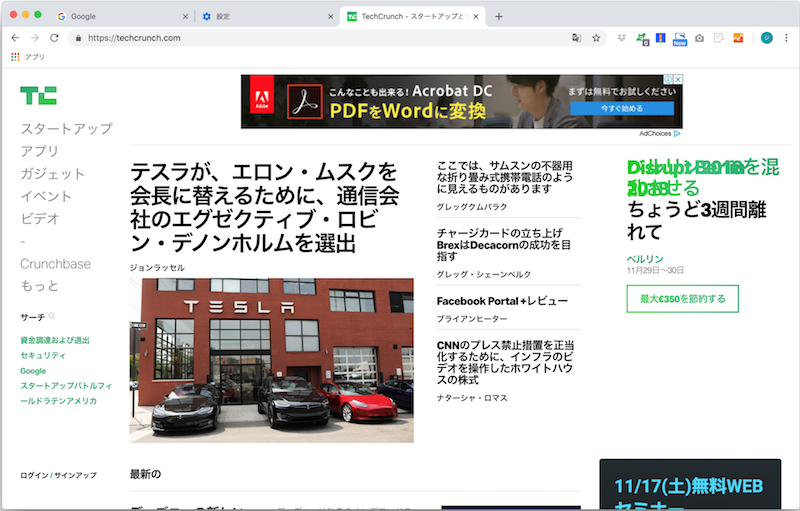This screenshot has height=511, width=800.
Task: Click the lock icon beside the URL
Action: pyautogui.click(x=78, y=38)
